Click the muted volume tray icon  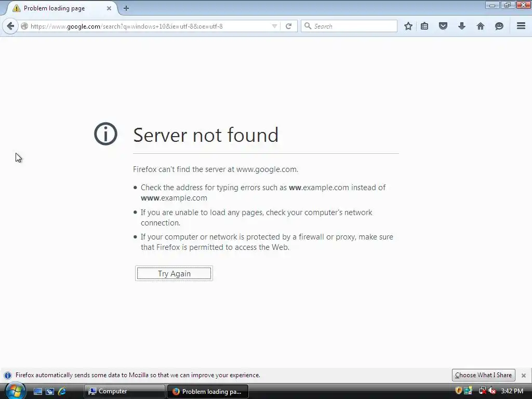492,391
